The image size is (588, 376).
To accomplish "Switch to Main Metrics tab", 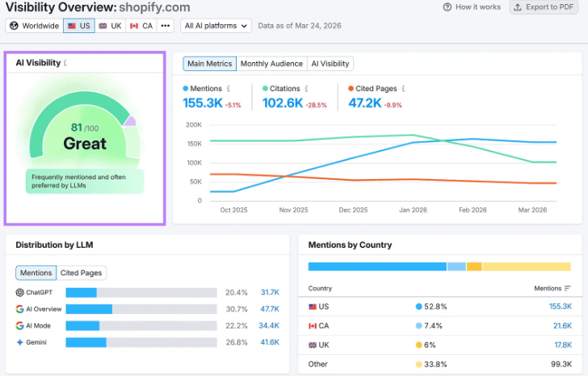I will [210, 64].
